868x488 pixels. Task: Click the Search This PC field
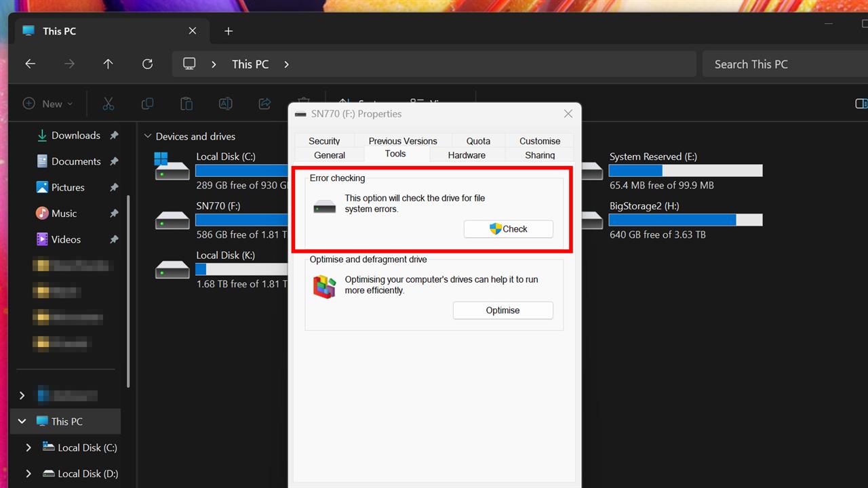click(785, 64)
